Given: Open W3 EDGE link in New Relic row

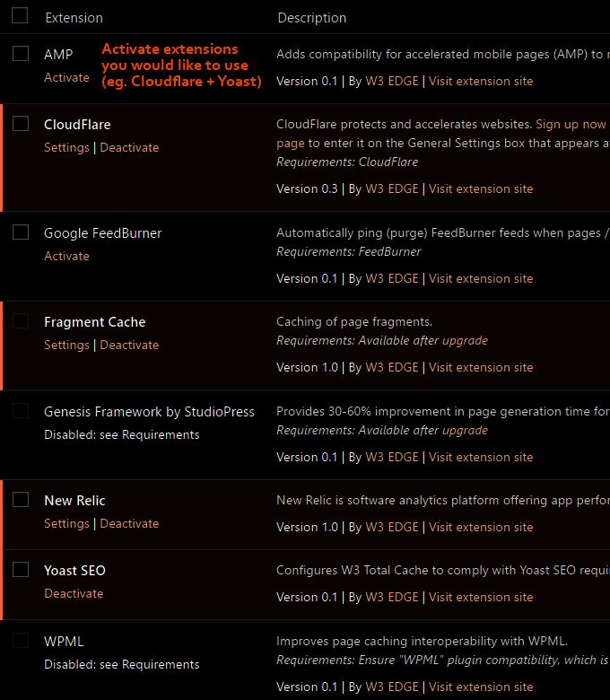Looking at the screenshot, I should [x=392, y=527].
